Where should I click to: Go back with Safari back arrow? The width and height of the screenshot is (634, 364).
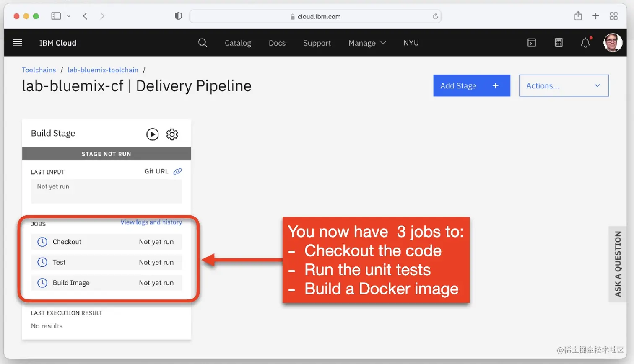click(85, 16)
